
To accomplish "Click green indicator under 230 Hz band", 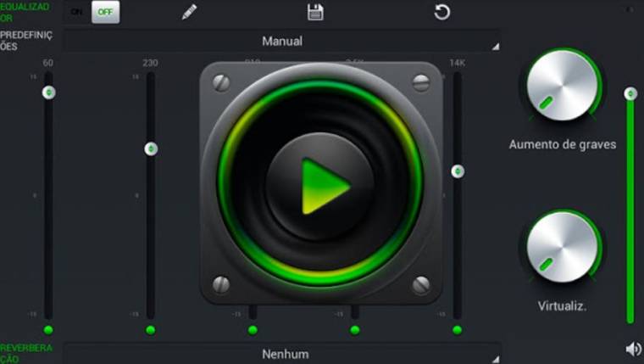I will click(151, 330).
